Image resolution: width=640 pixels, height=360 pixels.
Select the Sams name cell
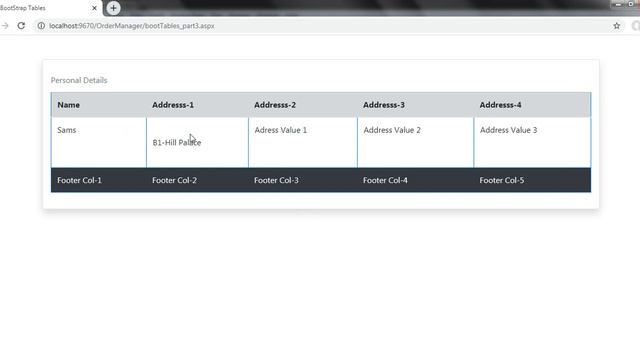pos(99,142)
